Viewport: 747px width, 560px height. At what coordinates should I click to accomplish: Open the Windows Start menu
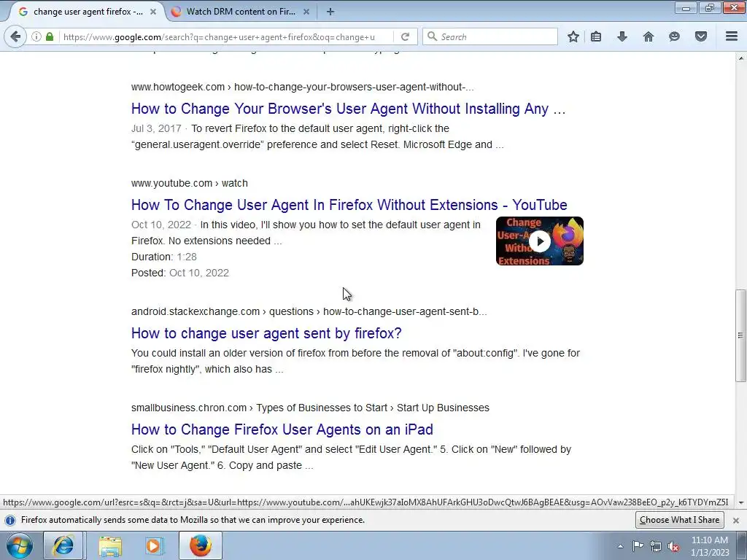point(20,545)
